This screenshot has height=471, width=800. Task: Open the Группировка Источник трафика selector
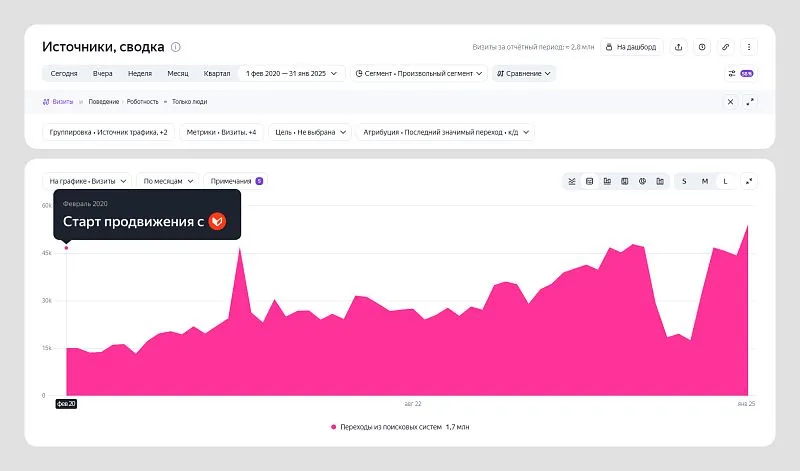pos(108,132)
